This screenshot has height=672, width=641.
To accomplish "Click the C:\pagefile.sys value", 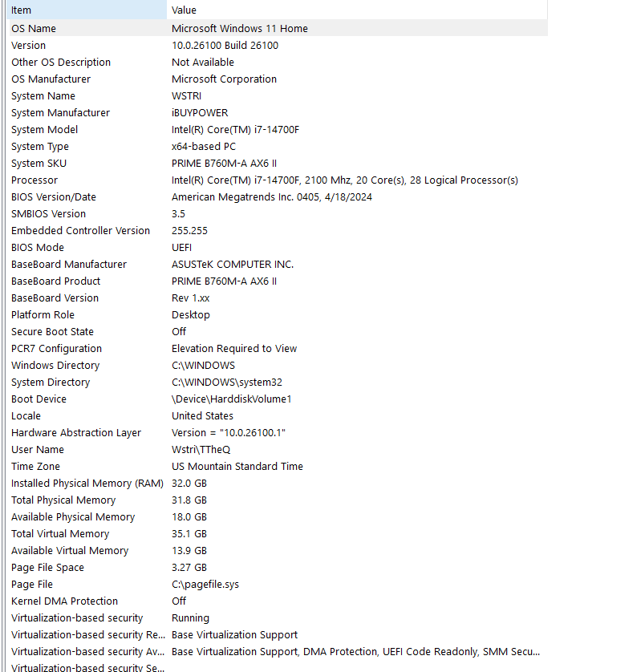I will (205, 584).
